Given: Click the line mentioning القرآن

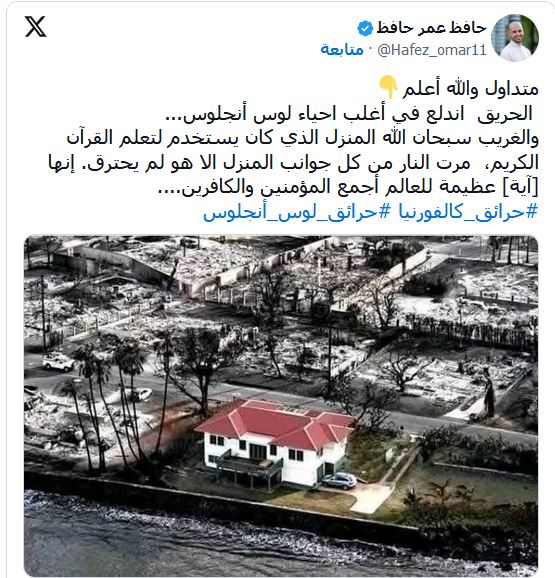Looking at the screenshot, I should tap(302, 138).
